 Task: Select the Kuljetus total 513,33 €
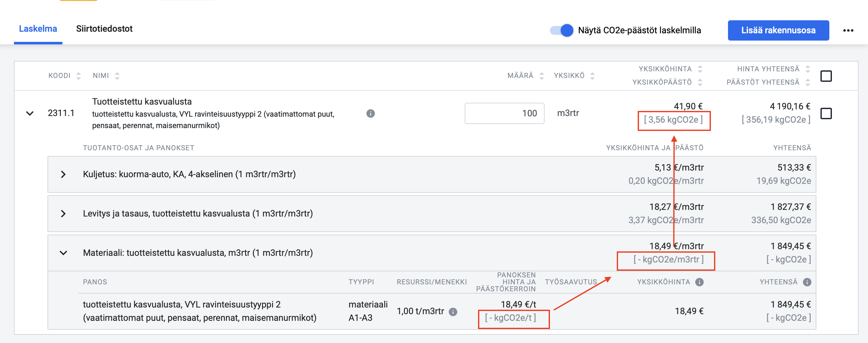(794, 168)
